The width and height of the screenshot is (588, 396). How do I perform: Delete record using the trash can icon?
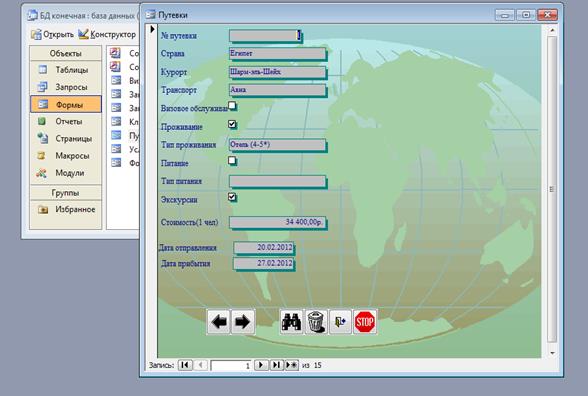coord(316,321)
